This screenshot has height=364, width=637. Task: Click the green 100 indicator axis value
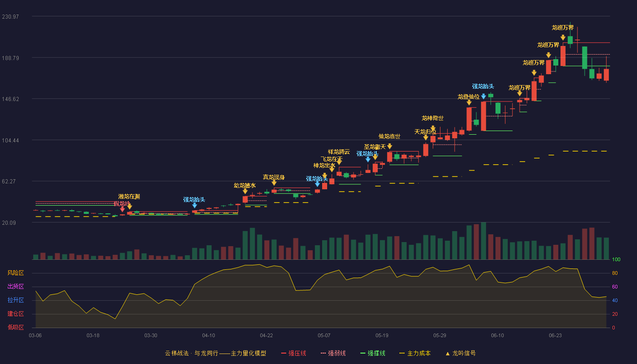[x=616, y=260]
